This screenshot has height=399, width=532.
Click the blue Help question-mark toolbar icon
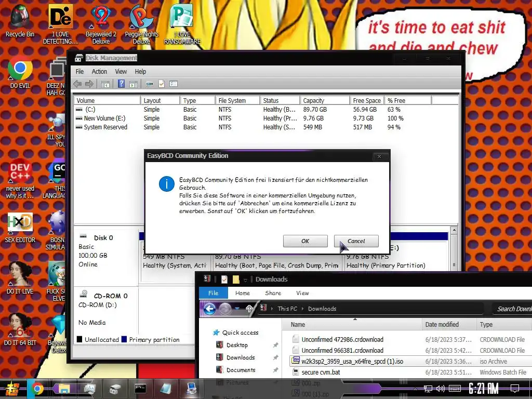tap(121, 84)
